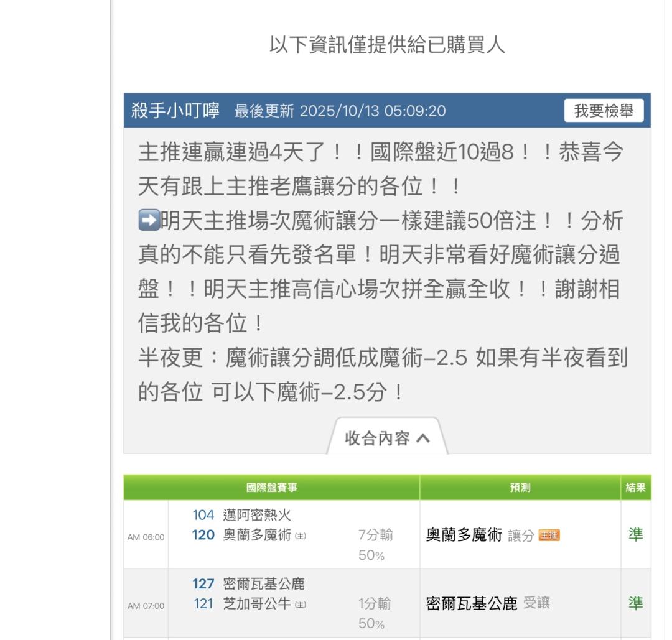The image size is (672, 640).
Task: Select team 芝加哥公牛
Action: pyautogui.click(x=257, y=603)
